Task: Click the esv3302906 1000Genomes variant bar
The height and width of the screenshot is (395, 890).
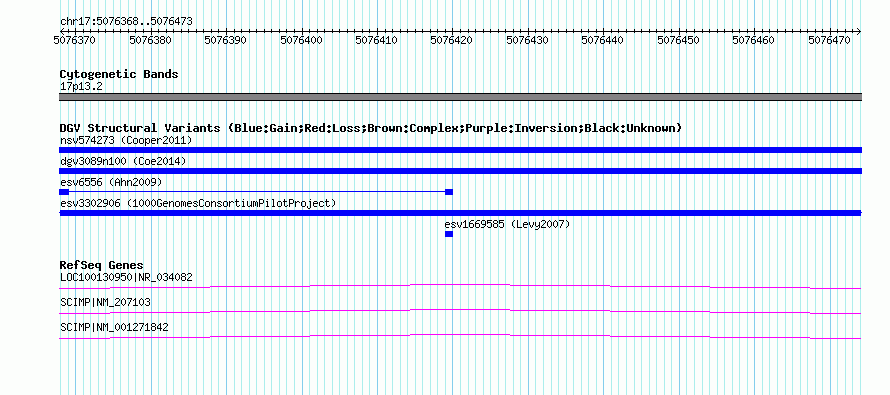Action: tap(460, 213)
